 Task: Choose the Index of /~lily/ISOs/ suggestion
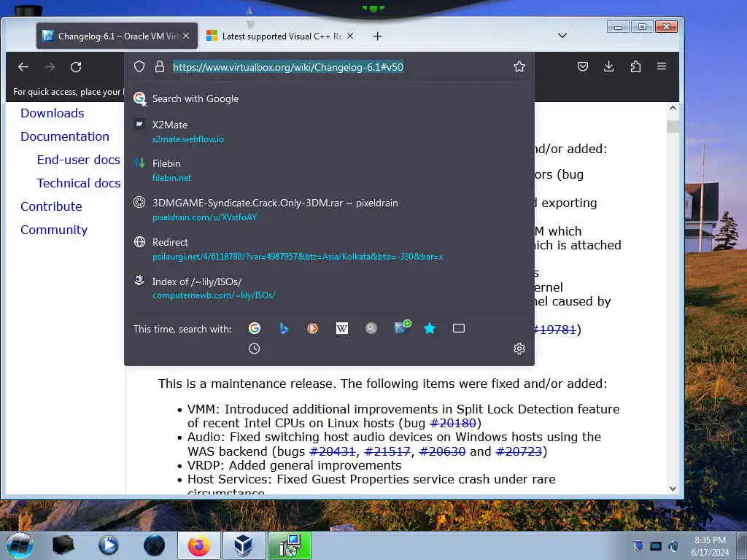point(329,288)
